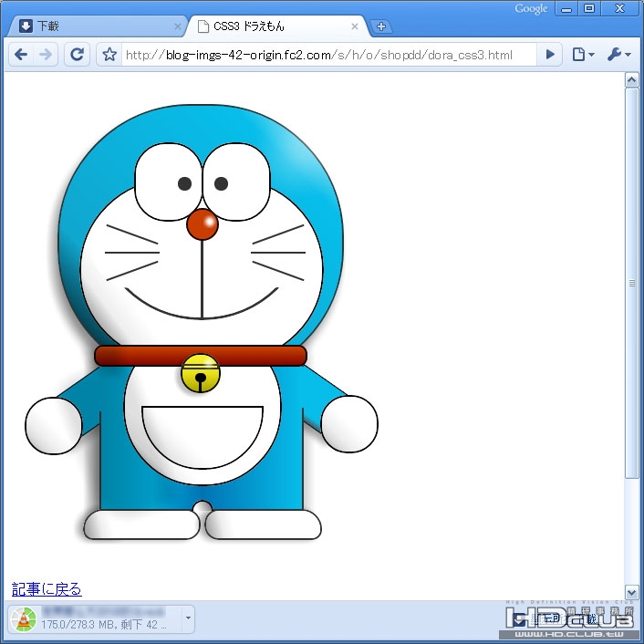Image resolution: width=644 pixels, height=644 pixels.
Task: Minimize the Chrome window
Action: point(566,9)
